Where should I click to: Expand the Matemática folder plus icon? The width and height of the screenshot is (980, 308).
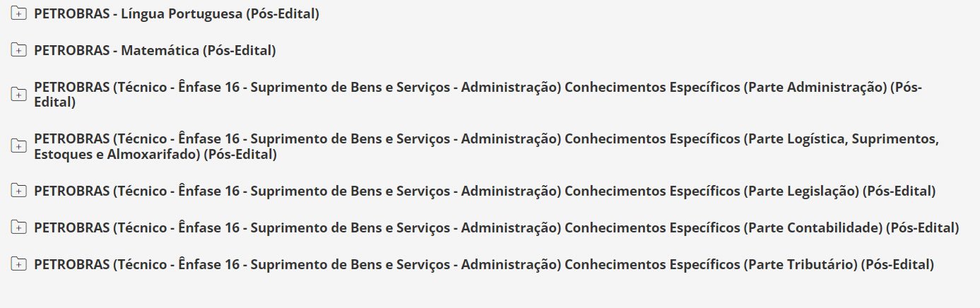tap(19, 50)
